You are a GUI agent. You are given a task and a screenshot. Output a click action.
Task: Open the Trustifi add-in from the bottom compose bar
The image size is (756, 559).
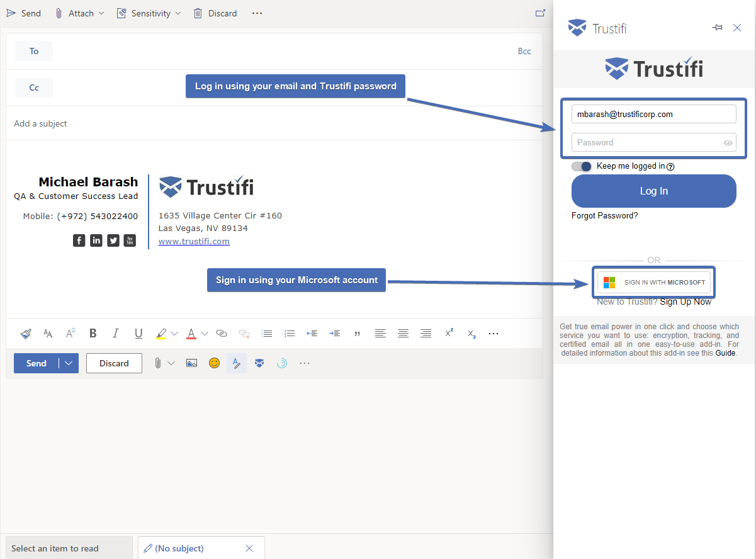[x=259, y=363]
